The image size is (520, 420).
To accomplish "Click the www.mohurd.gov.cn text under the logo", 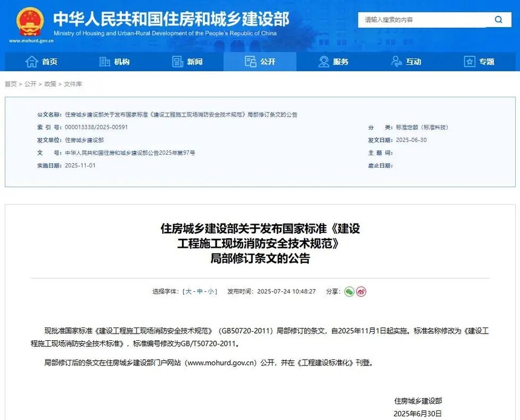I will [x=31, y=40].
